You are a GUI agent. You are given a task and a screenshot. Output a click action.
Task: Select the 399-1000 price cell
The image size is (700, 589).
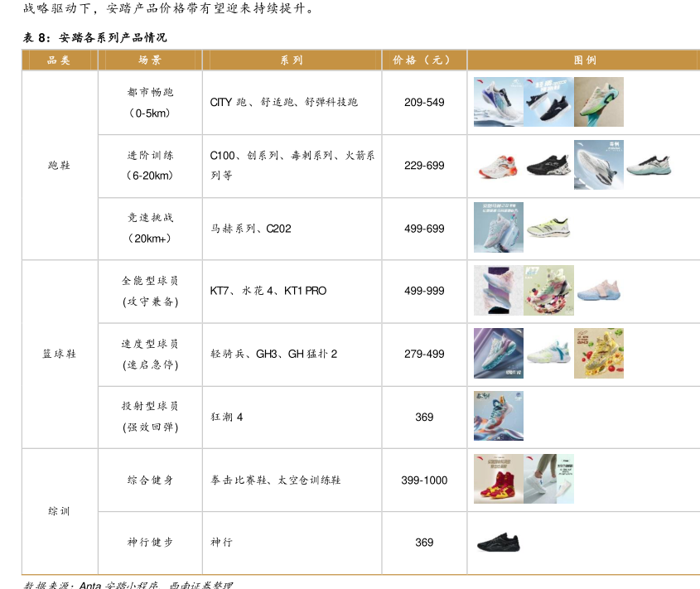(423, 480)
